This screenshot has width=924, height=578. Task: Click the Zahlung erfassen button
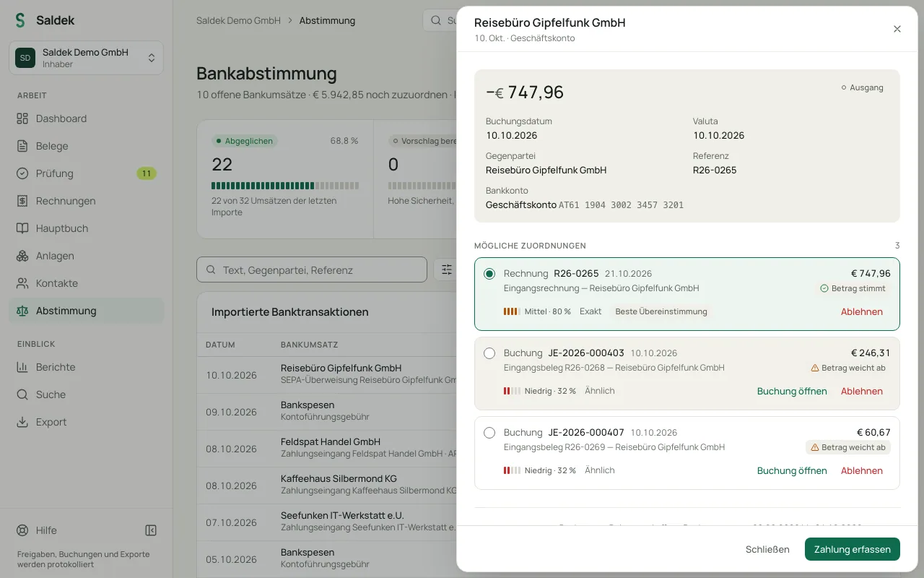(853, 549)
